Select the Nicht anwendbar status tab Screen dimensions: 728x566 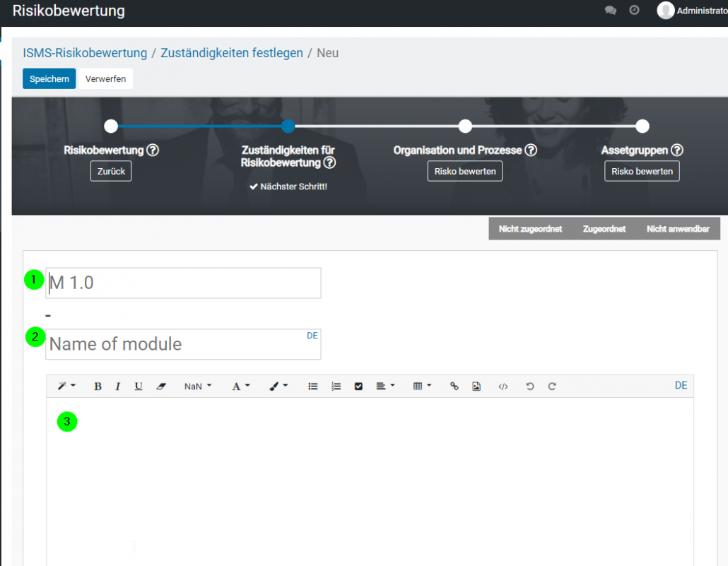(x=678, y=229)
